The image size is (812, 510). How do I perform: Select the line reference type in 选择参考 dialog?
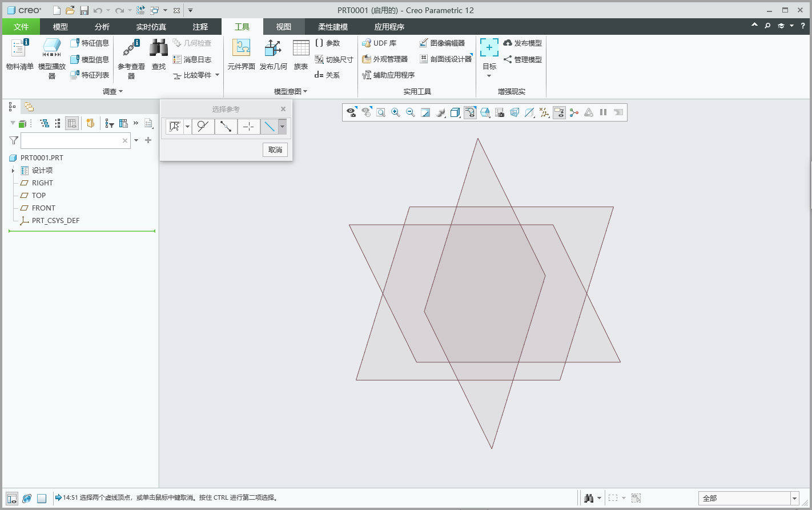pos(269,127)
